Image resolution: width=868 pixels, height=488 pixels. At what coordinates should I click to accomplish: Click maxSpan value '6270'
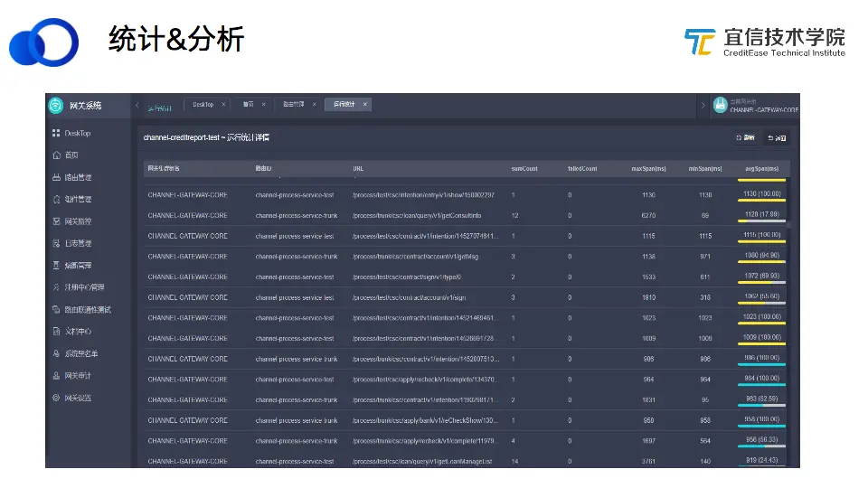(649, 216)
